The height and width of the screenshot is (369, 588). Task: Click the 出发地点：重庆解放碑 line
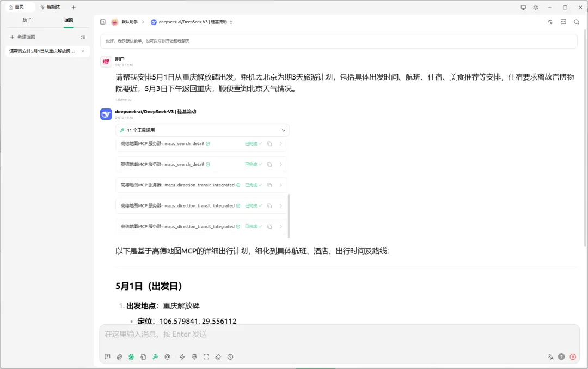163,306
